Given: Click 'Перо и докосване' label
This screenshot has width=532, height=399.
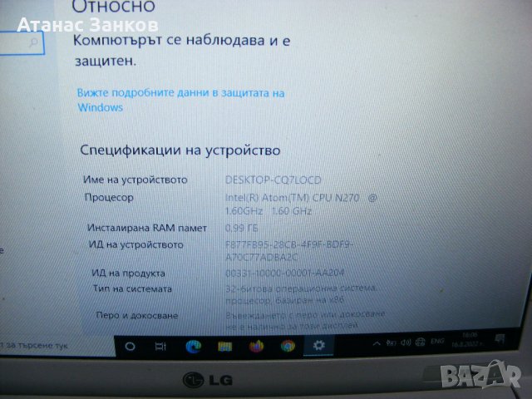Looking at the screenshot, I should pyautogui.click(x=136, y=316).
